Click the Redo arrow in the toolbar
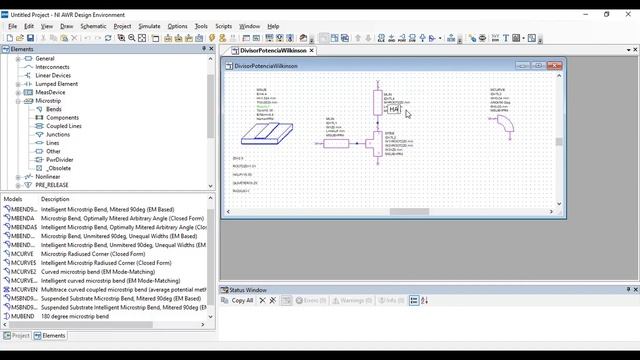This screenshot has width=640, height=360. pyautogui.click(x=98, y=38)
